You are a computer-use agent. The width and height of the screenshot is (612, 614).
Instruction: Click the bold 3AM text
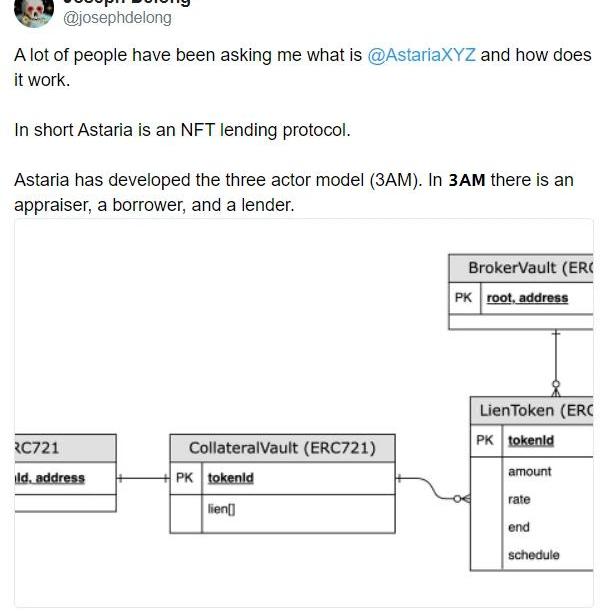click(466, 181)
